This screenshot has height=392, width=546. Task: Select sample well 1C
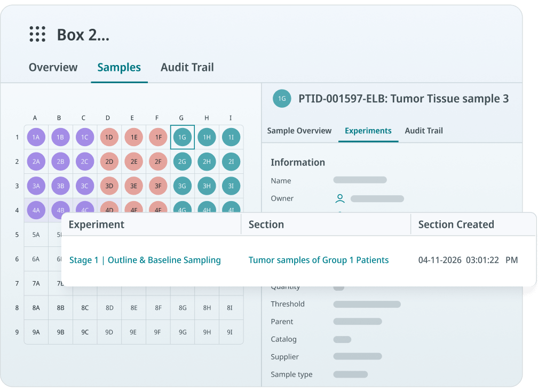coord(85,137)
